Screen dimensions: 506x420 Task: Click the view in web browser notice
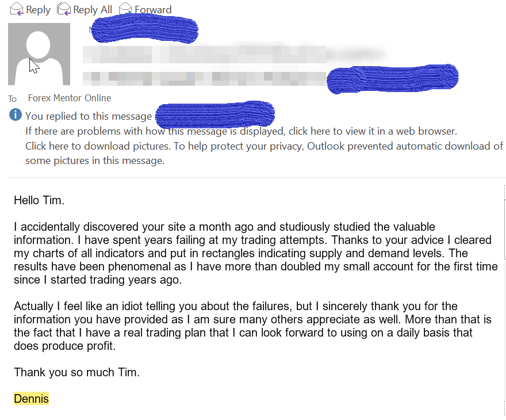pos(241,131)
